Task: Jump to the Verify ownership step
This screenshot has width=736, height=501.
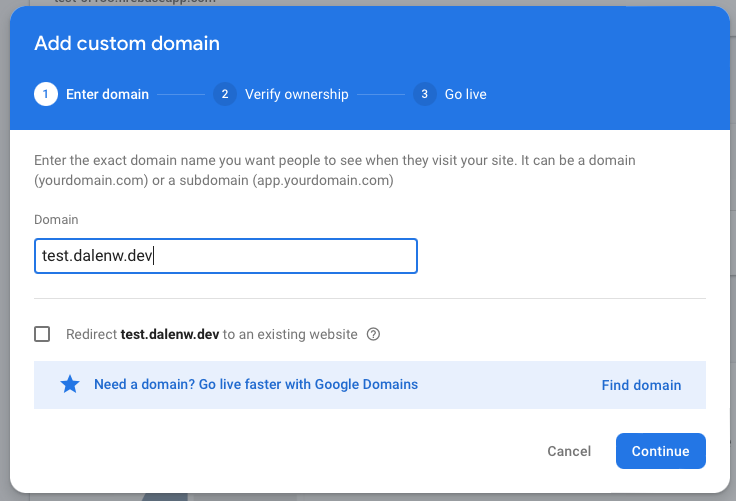Action: [296, 94]
